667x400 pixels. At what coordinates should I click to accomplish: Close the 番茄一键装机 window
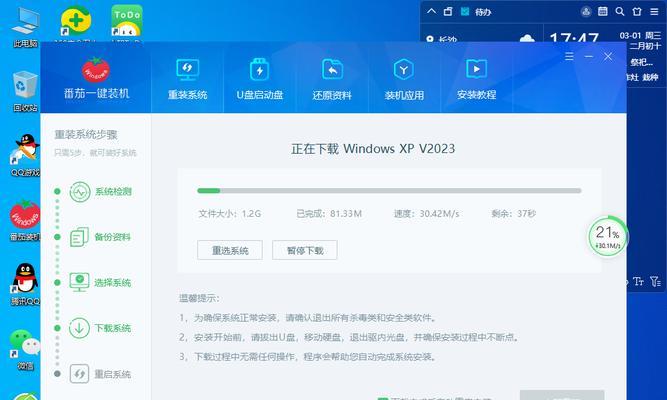[x=608, y=56]
